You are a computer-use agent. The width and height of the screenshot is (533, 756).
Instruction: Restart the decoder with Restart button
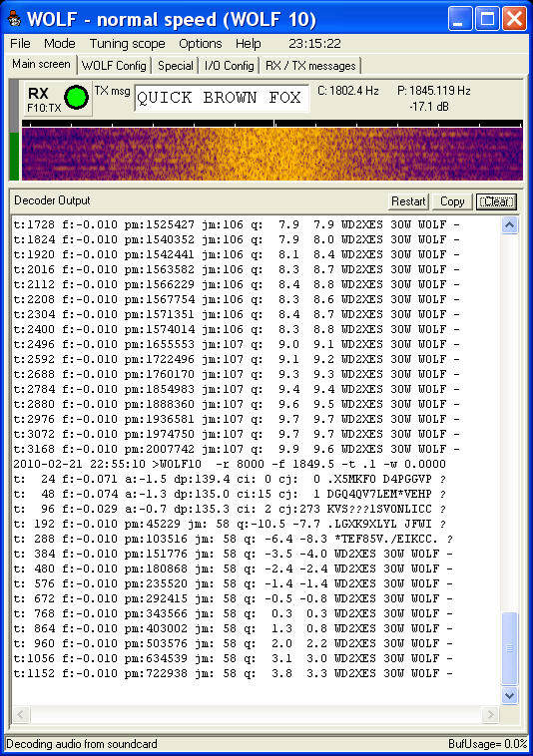pyautogui.click(x=408, y=201)
